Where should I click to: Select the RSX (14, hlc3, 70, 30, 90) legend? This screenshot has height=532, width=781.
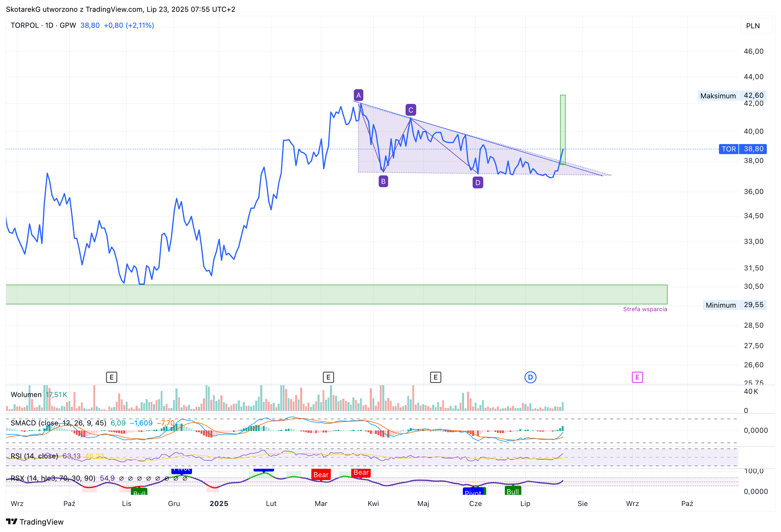[53, 478]
